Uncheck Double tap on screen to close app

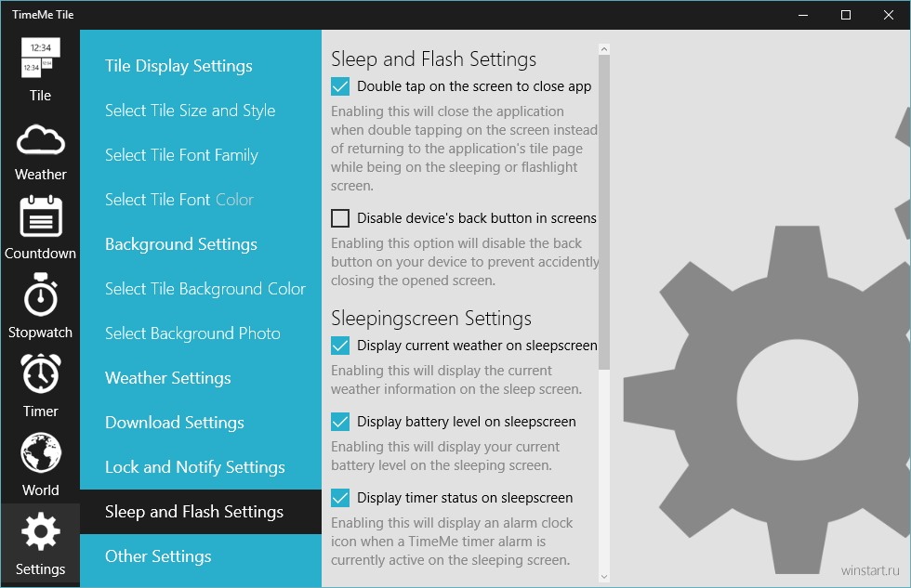(340, 86)
